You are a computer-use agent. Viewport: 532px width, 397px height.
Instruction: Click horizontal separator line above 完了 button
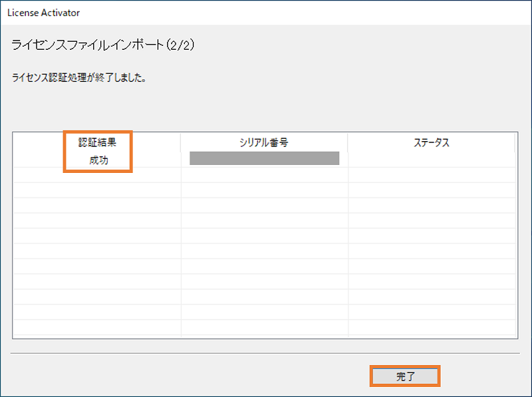tap(265, 353)
